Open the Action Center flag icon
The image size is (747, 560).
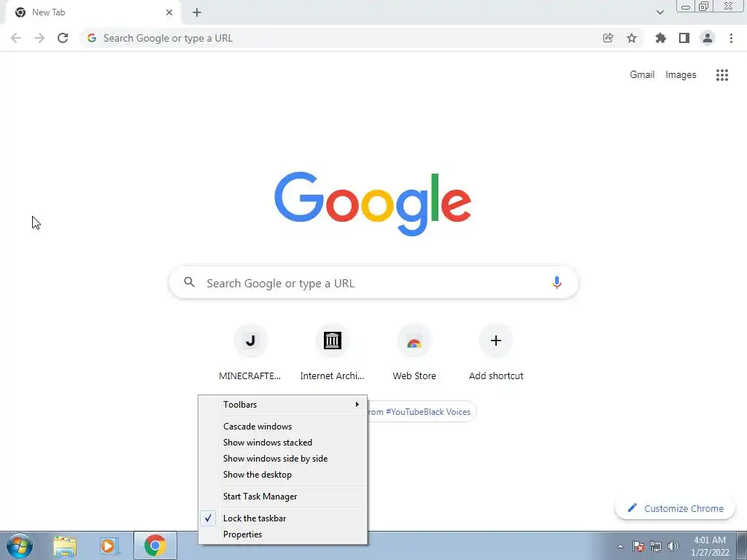638,546
